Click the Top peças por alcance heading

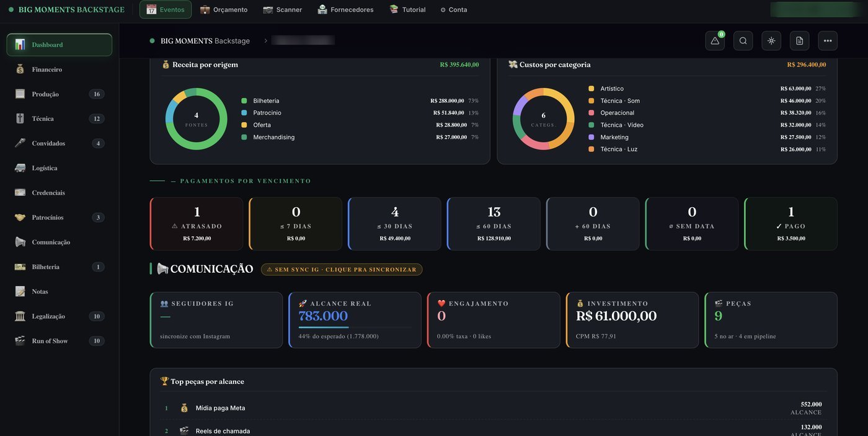point(202,381)
